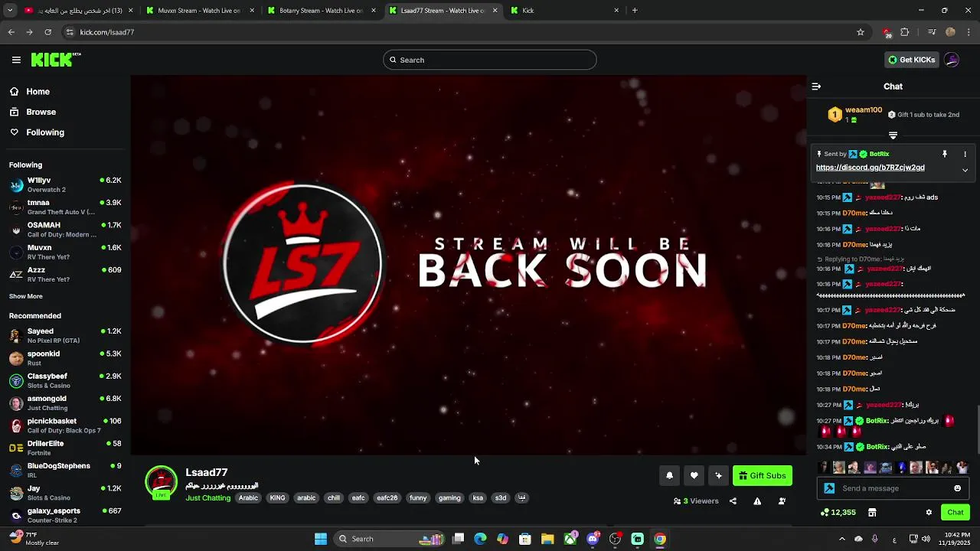Open Windows Start menu
Image resolution: width=980 pixels, height=551 pixels.
click(321, 539)
